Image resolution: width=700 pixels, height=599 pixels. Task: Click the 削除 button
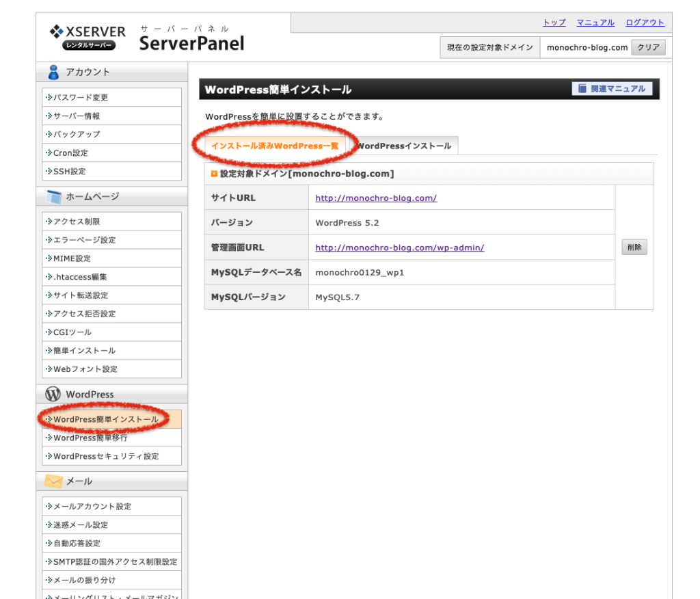[x=634, y=247]
